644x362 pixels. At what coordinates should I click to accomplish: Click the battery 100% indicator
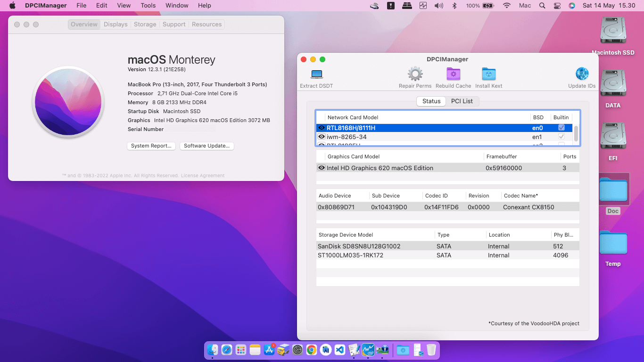480,6
